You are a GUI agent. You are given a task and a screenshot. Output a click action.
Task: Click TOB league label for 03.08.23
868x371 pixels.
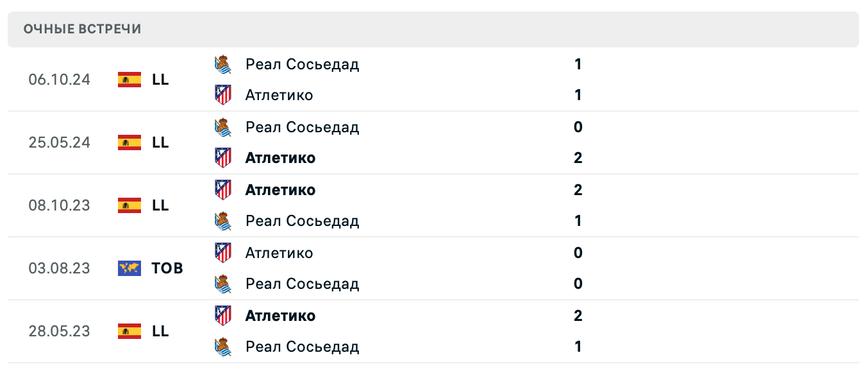click(x=167, y=268)
